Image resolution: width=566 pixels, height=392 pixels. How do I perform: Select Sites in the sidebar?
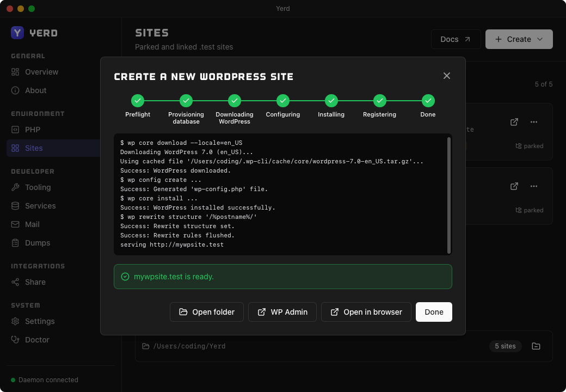coord(53,148)
